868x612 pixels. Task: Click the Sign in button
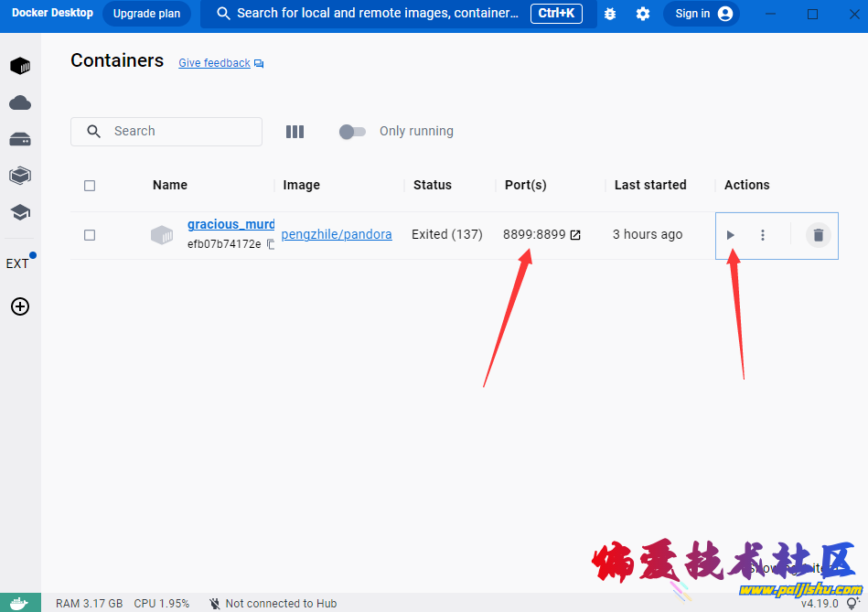click(x=702, y=14)
